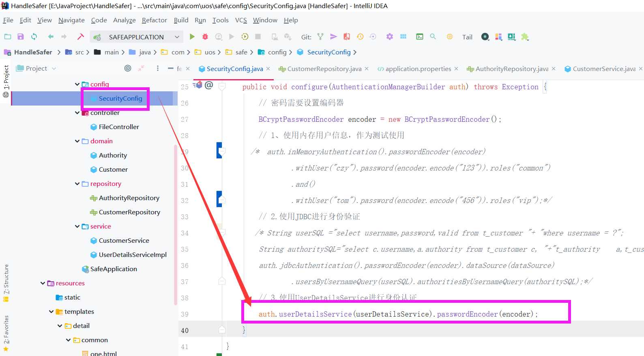Viewport: 644px width, 356px height.
Task: Open the Favorites tool window tab
Action: click(6, 333)
